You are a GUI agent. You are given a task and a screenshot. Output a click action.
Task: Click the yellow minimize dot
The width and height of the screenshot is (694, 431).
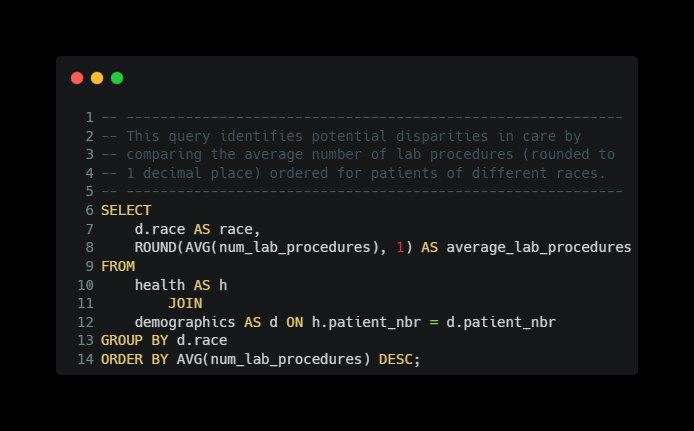pos(97,78)
